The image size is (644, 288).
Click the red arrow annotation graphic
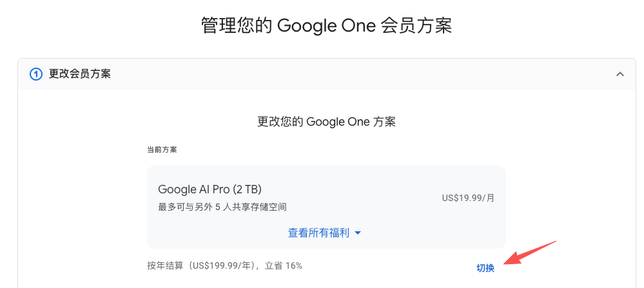point(530,253)
